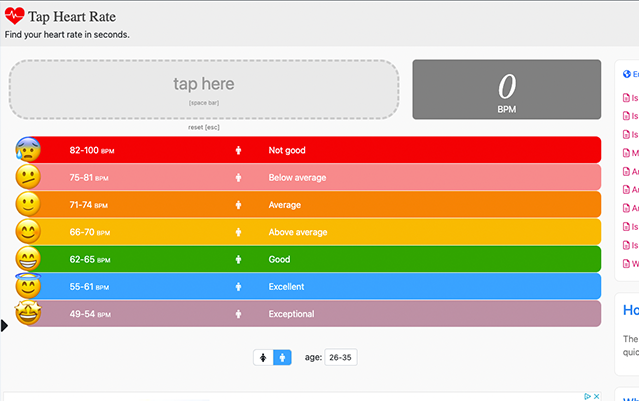Click the 'Average' label on the orange row

[x=284, y=205]
